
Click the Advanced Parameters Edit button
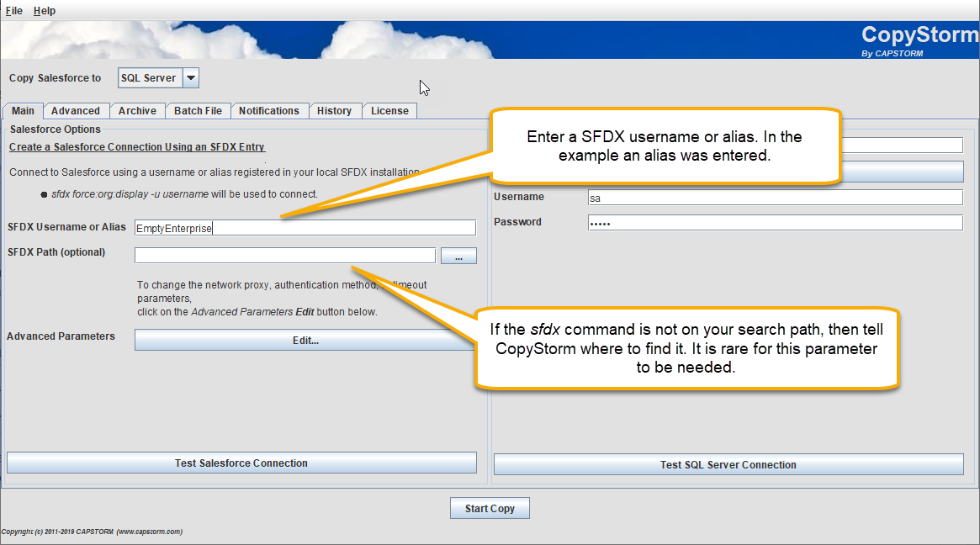[x=305, y=340]
